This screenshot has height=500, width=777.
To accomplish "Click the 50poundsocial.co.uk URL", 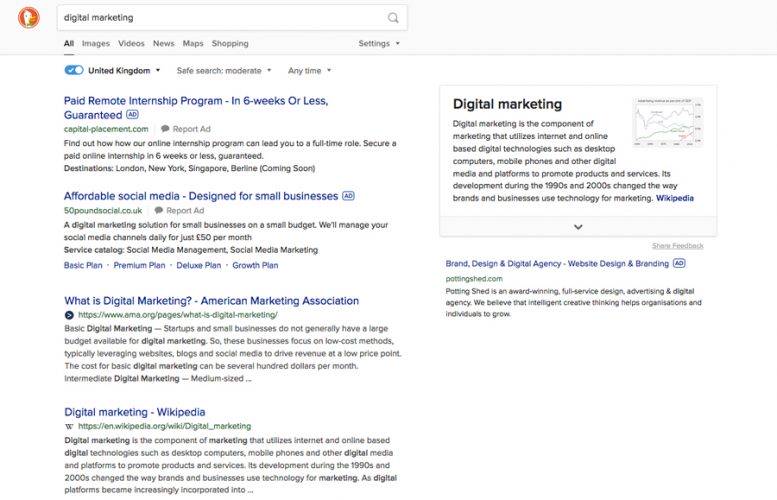I will [x=103, y=210].
